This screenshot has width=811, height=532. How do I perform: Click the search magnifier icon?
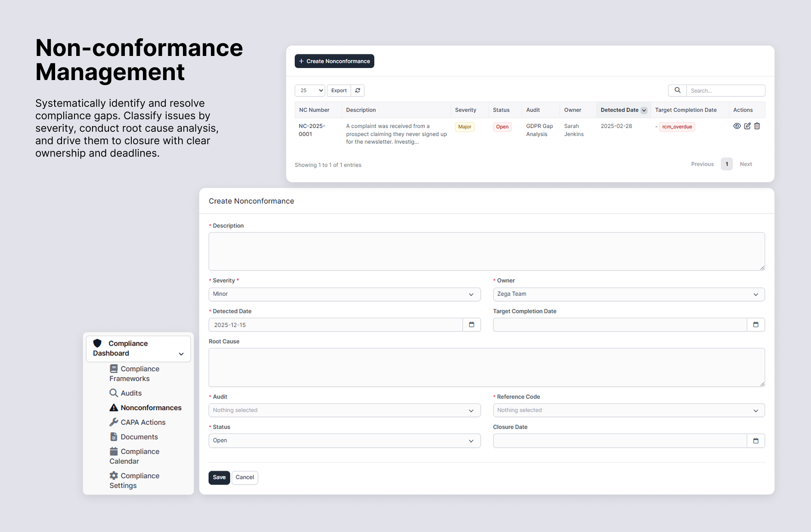click(677, 90)
